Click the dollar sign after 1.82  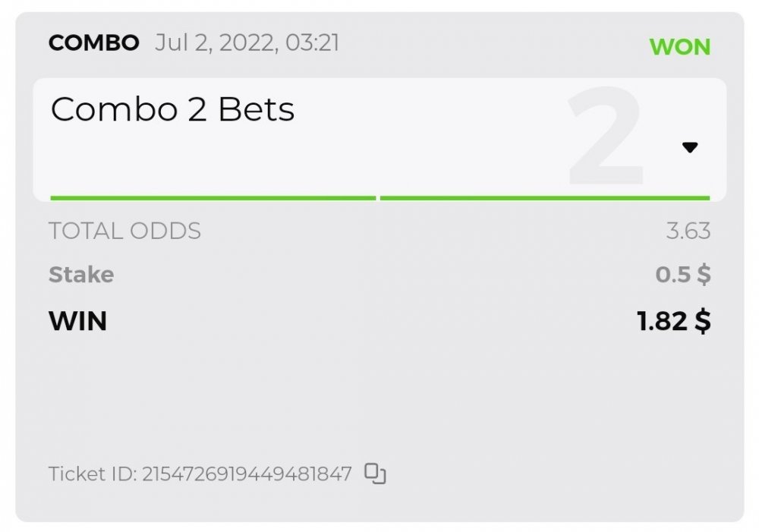click(x=703, y=321)
